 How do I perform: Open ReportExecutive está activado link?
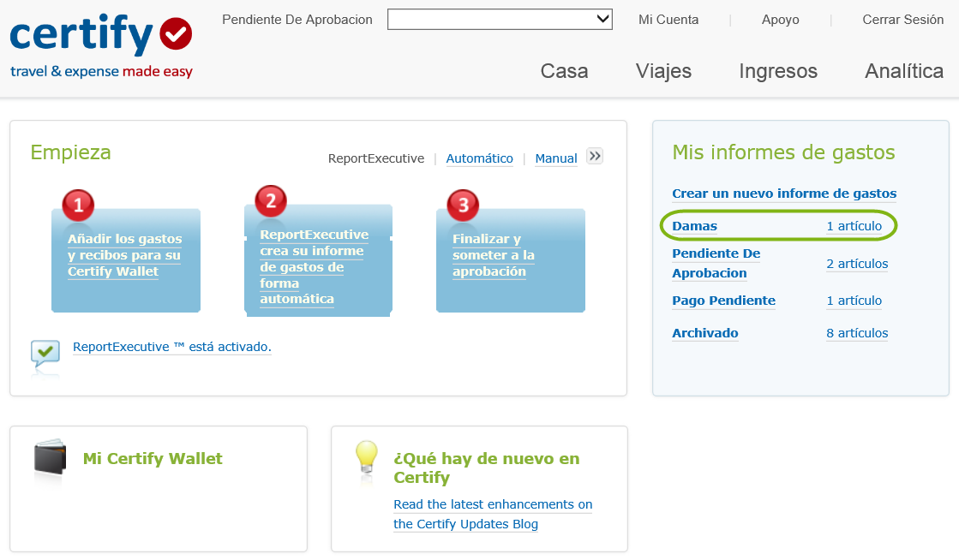(172, 347)
